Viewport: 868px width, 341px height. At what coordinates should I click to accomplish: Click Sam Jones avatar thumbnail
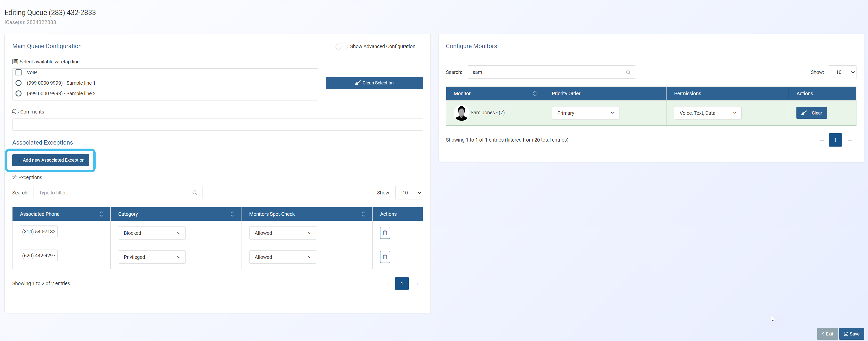pos(461,113)
